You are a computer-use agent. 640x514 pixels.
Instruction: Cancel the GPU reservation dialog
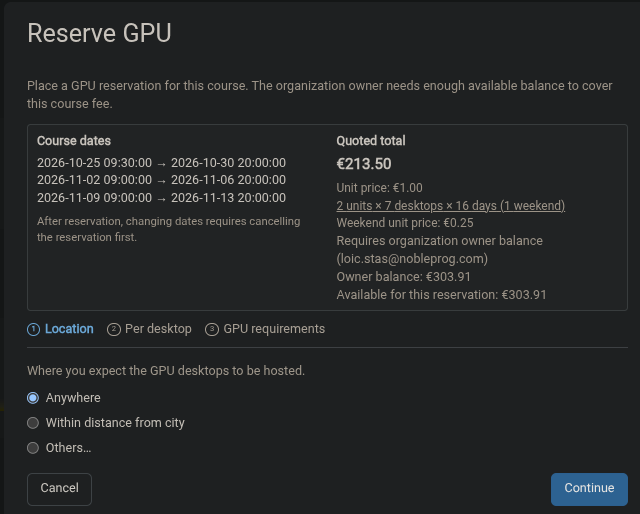(x=59, y=489)
